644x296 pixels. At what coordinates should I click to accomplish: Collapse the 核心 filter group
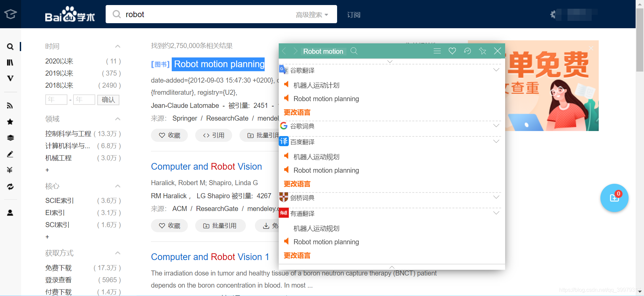[x=118, y=186]
